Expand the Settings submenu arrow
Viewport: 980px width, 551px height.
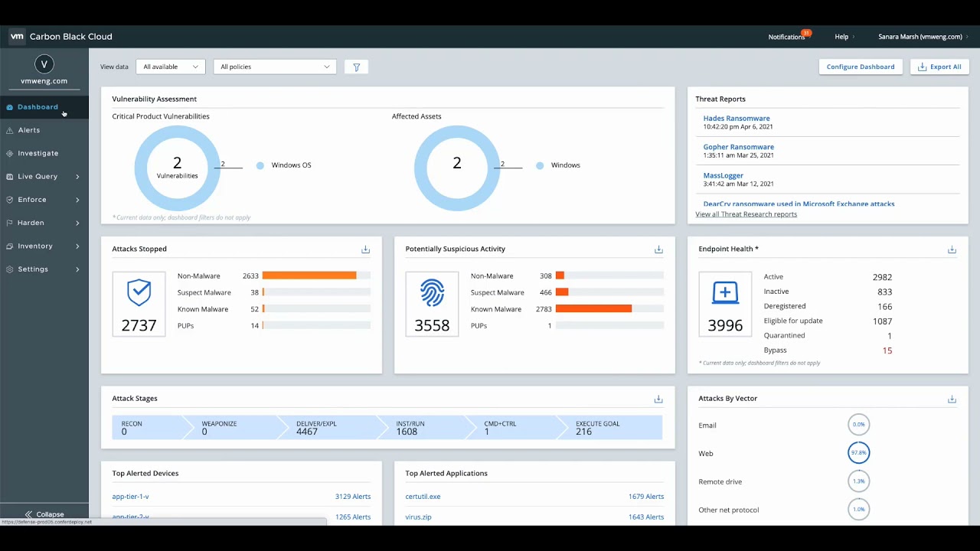tap(77, 269)
